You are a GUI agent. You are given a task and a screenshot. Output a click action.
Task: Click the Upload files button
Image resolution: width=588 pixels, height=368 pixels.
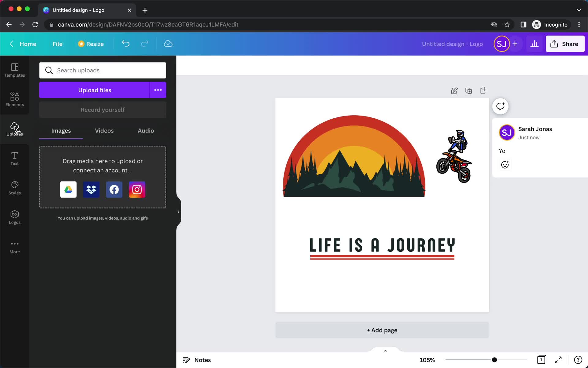tap(94, 90)
